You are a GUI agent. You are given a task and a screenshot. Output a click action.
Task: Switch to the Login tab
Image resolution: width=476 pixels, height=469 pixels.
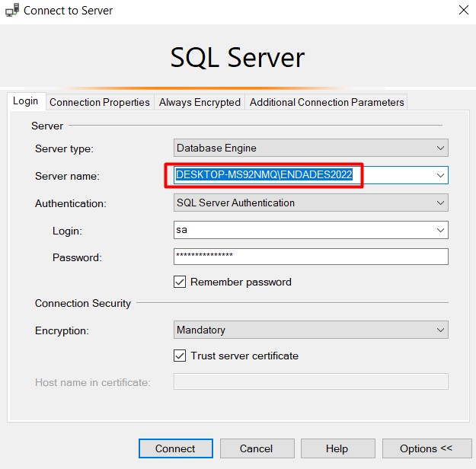[x=25, y=100]
